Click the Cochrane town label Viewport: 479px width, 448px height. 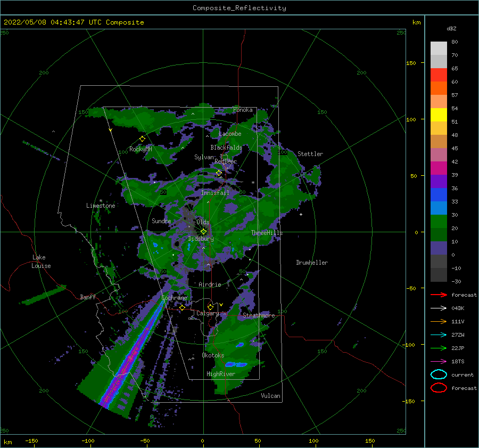coord(174,298)
